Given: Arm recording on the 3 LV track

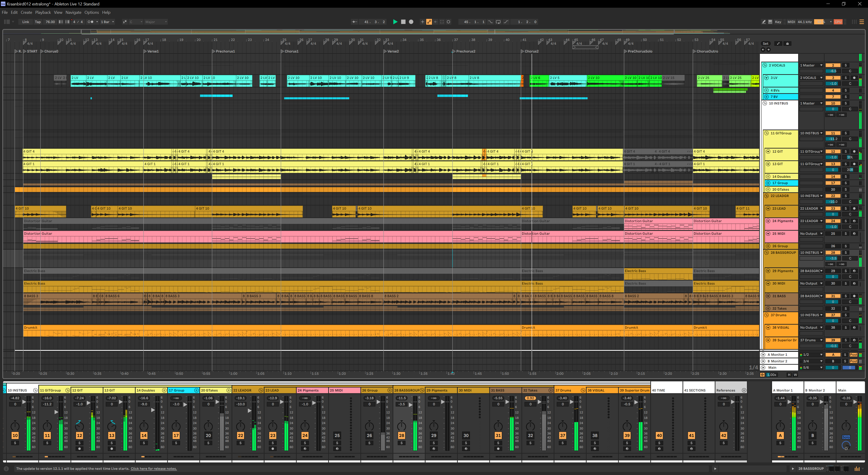Looking at the screenshot, I should 854,78.
